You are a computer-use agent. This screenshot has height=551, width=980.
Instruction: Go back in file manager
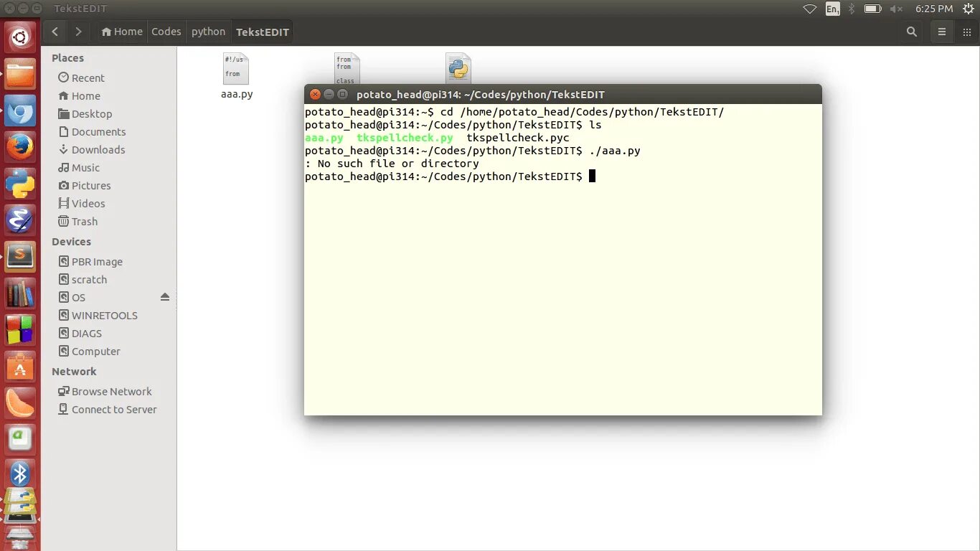tap(55, 32)
